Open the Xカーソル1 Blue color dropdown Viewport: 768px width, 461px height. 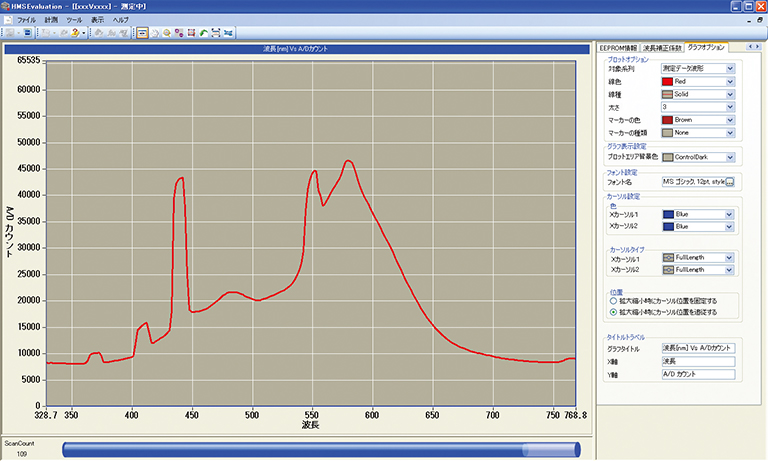(729, 215)
